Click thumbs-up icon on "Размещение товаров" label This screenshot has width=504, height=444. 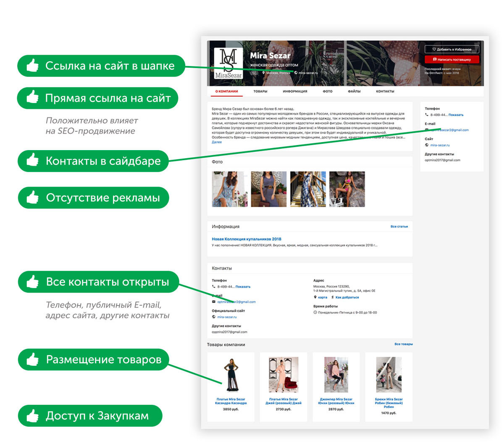click(x=33, y=359)
